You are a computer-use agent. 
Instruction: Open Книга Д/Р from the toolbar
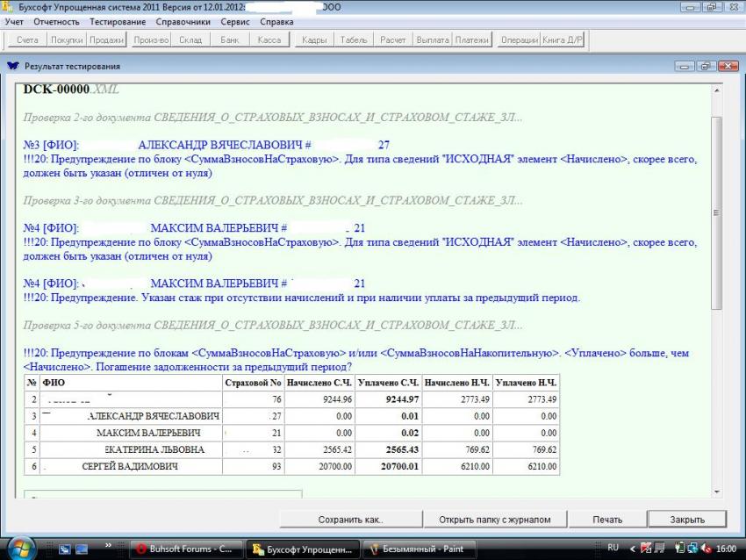[x=563, y=40]
